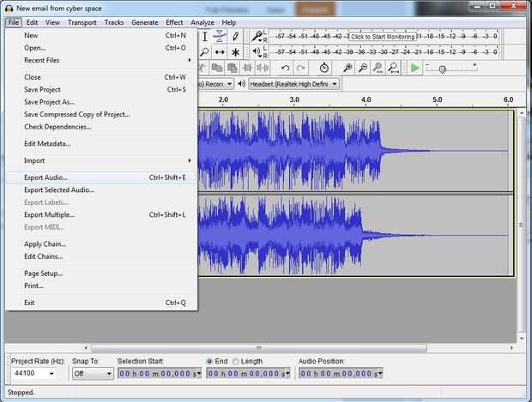Click the Zoom Out magnifier icon
This screenshot has height=402, width=532.
362,68
